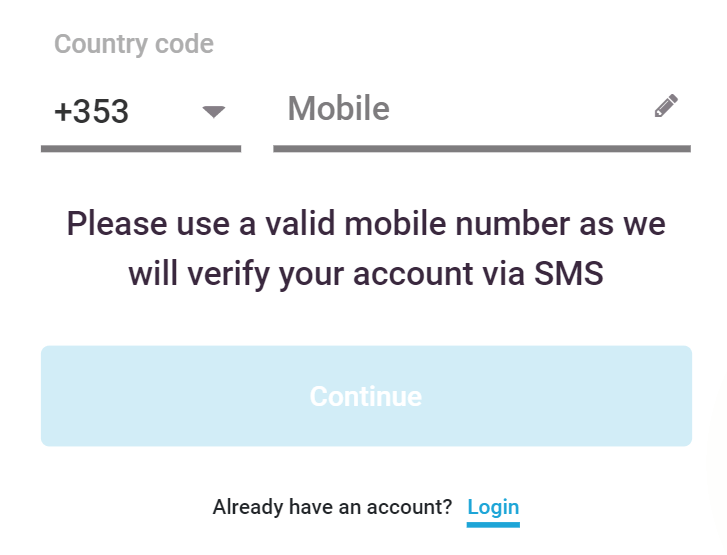Click the SMS verification notice text
Image resolution: width=727 pixels, height=555 pixels.
[x=366, y=249]
